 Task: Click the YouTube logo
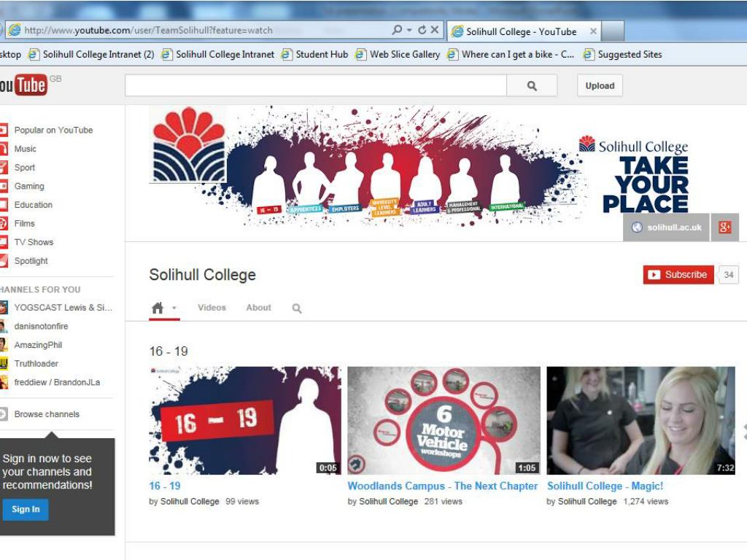coord(23,85)
